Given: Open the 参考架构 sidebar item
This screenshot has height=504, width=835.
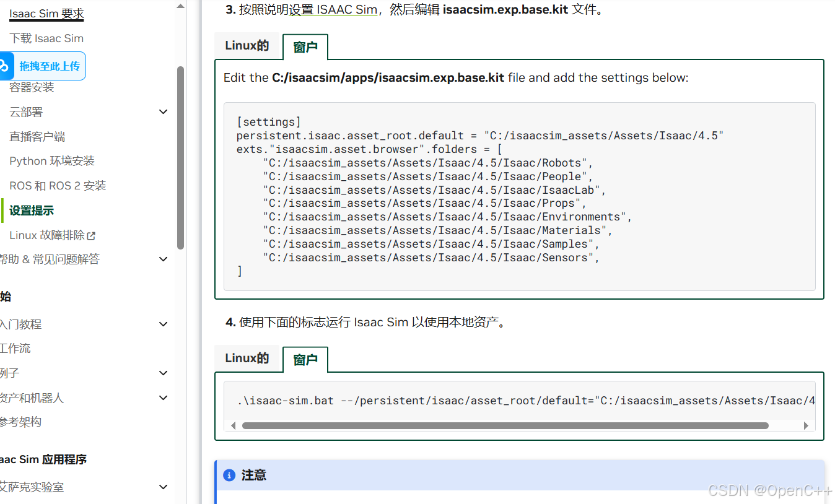Looking at the screenshot, I should point(20,422).
